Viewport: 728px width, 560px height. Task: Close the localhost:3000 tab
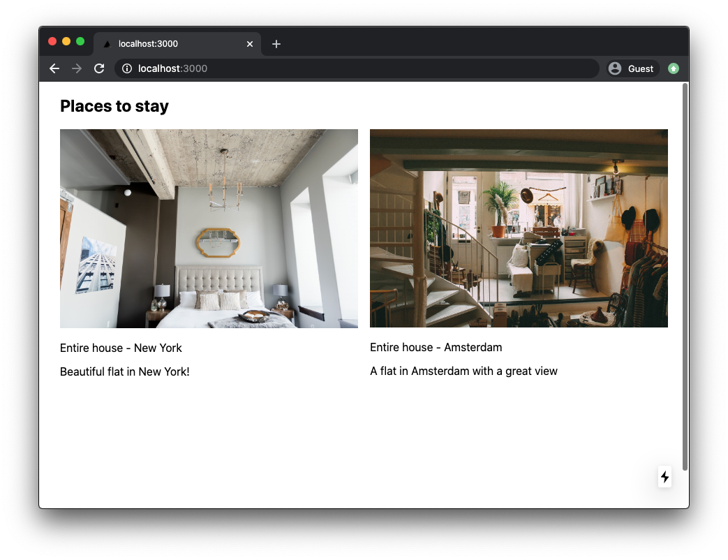click(x=250, y=44)
